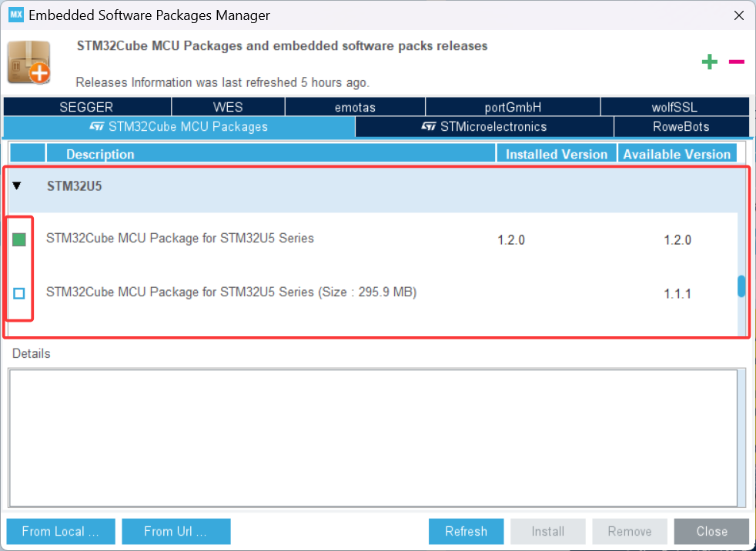Screen dimensions: 756x551
Task: Click the 1.2.0 installed version value
Action: click(x=511, y=239)
